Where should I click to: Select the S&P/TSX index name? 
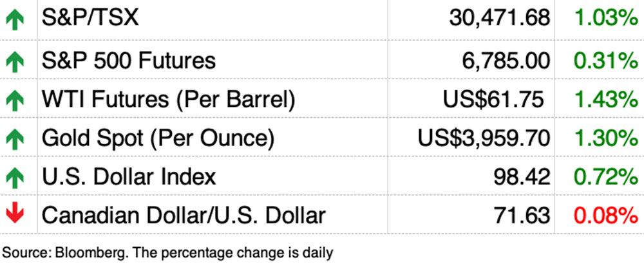click(x=90, y=18)
